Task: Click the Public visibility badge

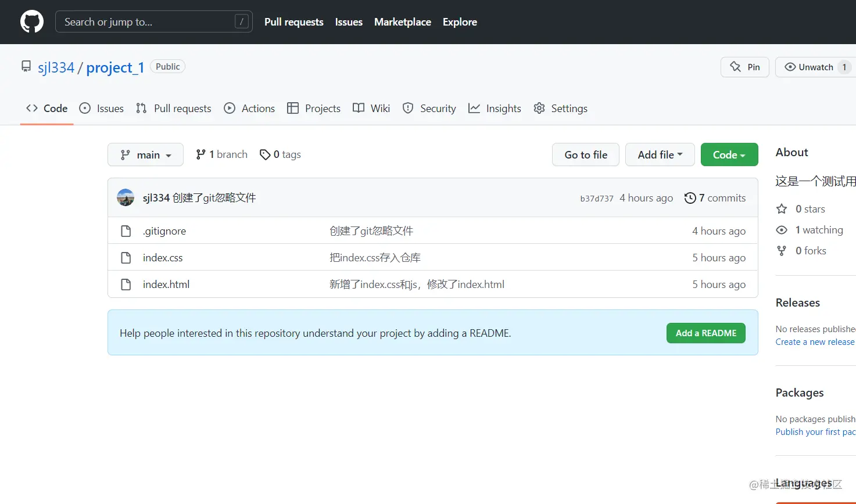Action: tap(168, 67)
